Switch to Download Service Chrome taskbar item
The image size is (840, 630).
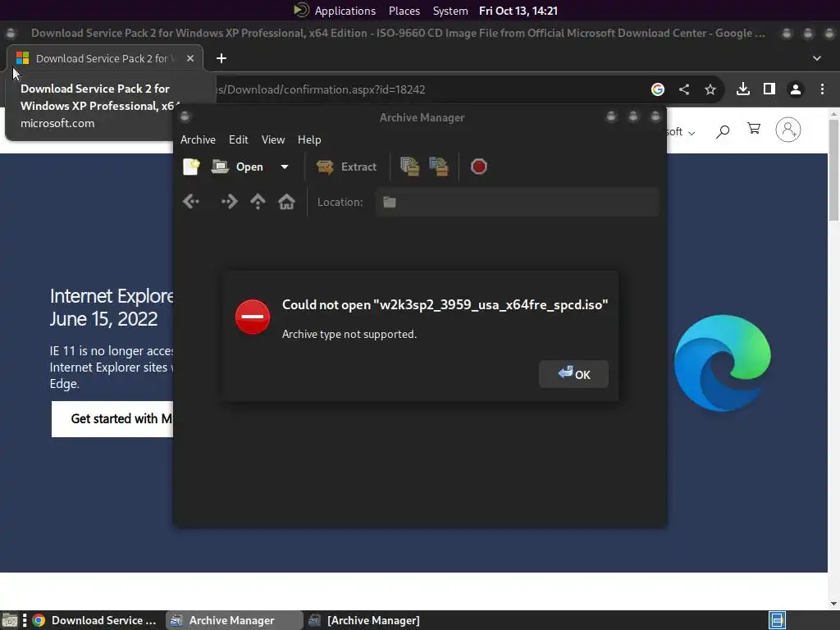(94, 620)
